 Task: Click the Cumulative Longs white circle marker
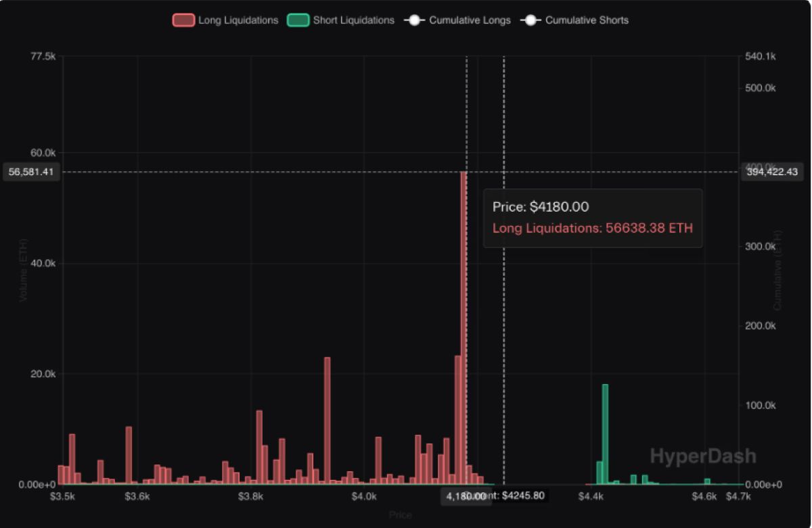coord(414,20)
